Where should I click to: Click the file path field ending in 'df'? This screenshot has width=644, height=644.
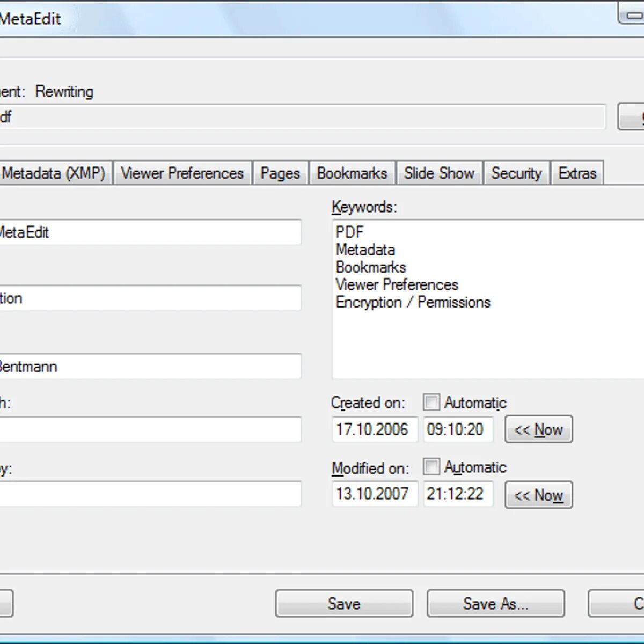tap(303, 117)
